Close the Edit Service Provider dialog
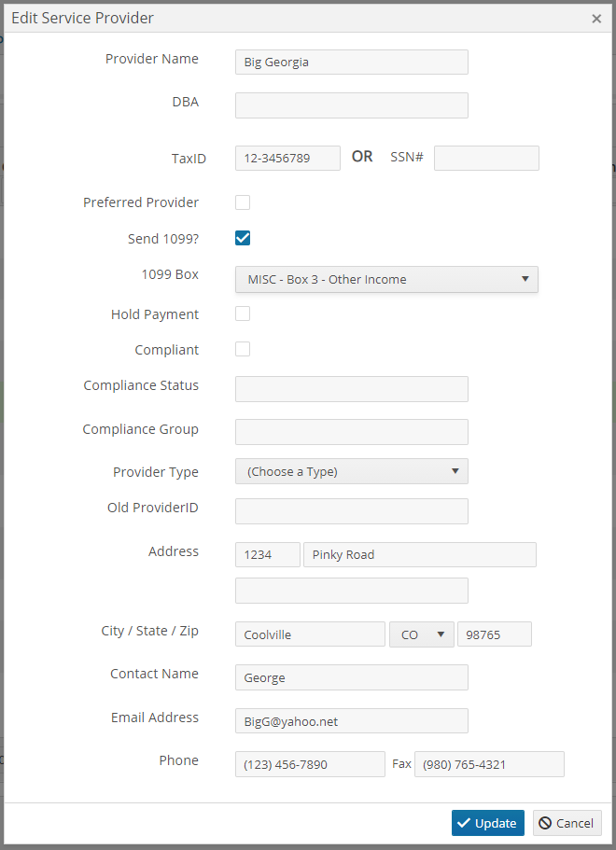The image size is (616, 850). (x=596, y=19)
